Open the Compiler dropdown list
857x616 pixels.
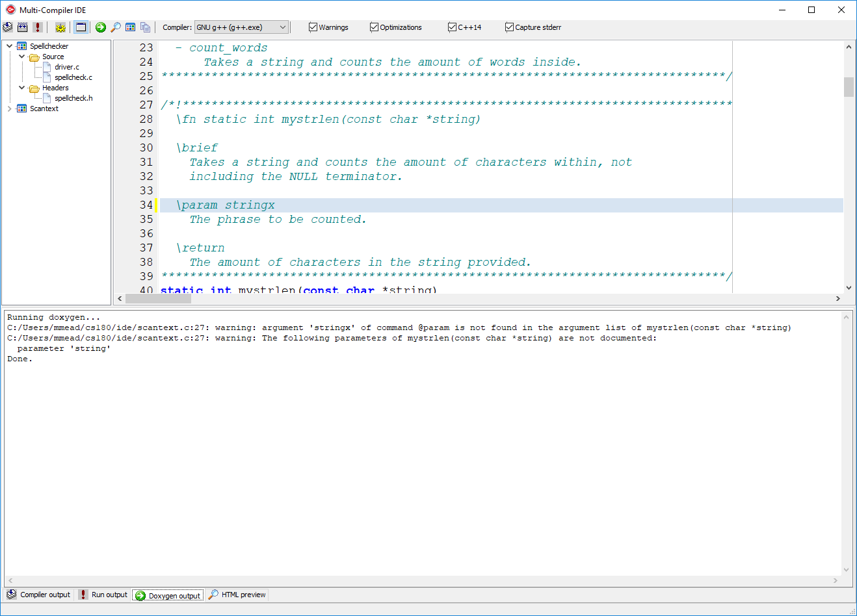click(282, 27)
